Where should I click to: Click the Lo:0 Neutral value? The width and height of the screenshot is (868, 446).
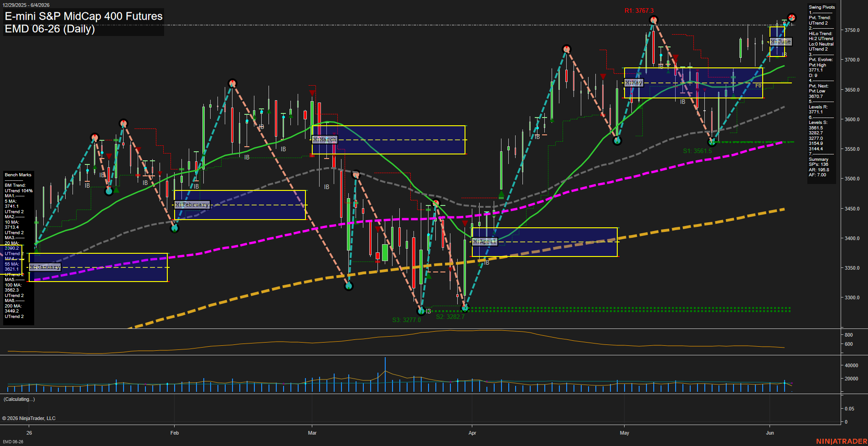(x=821, y=44)
